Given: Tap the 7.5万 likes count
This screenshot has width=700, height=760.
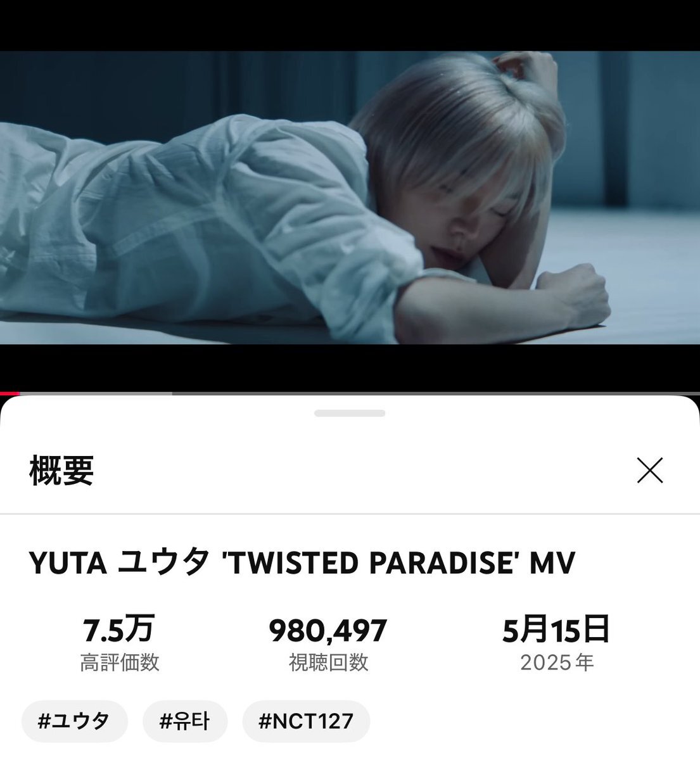Looking at the screenshot, I should [x=119, y=630].
